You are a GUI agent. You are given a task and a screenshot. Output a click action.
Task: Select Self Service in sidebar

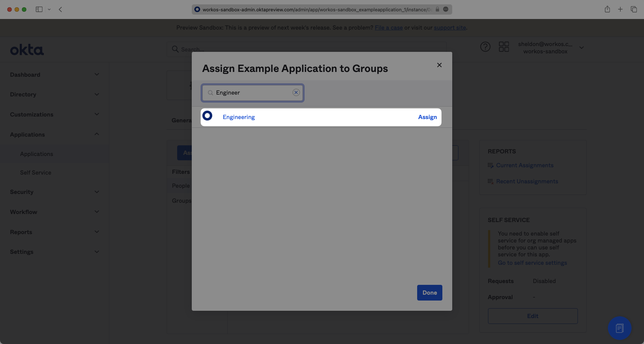(36, 172)
